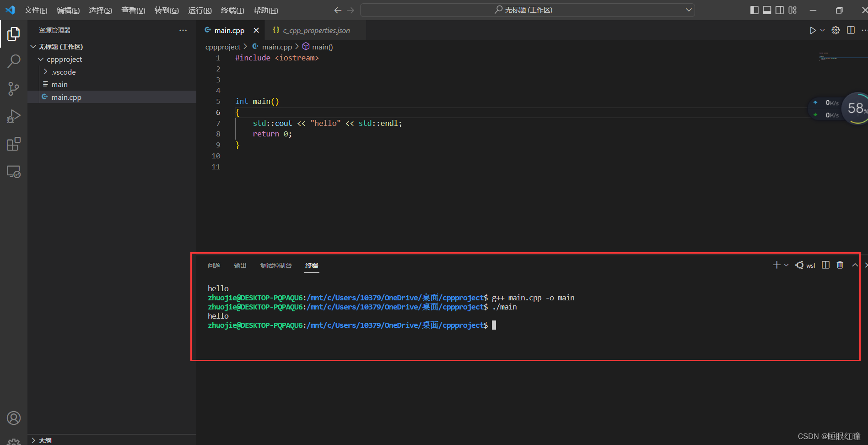Click main() in the breadcrumb

322,47
